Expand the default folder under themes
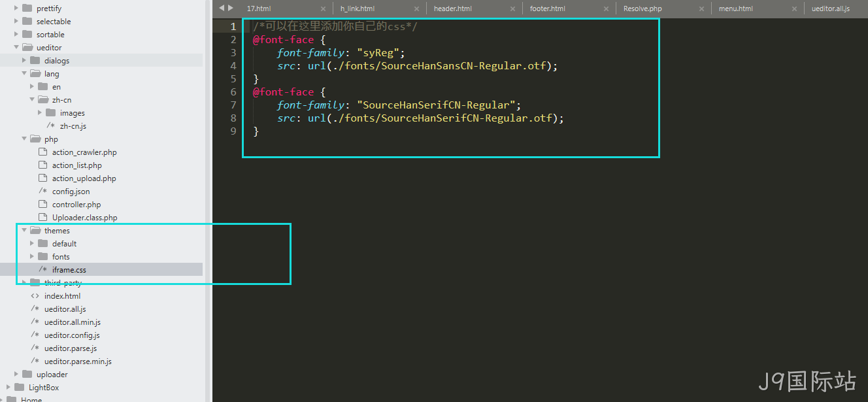The height and width of the screenshot is (402, 868). coord(32,243)
